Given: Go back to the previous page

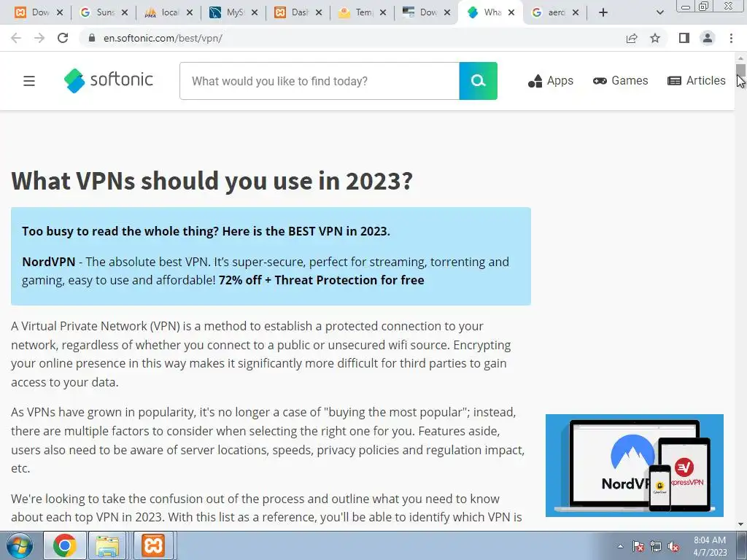Looking at the screenshot, I should click(x=16, y=38).
